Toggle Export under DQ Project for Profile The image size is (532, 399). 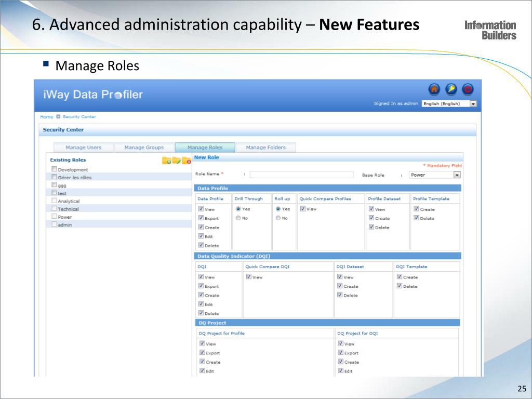[x=202, y=353]
